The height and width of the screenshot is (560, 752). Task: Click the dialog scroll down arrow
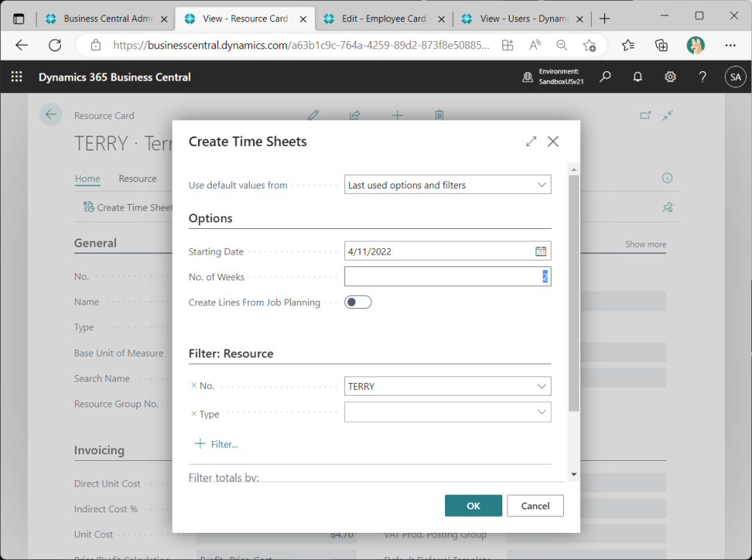(x=574, y=475)
